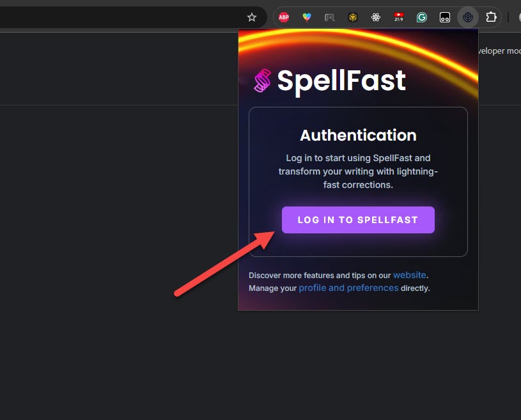The width and height of the screenshot is (521, 420).
Task: Bookmark this page with the star icon
Action: coord(252,17)
